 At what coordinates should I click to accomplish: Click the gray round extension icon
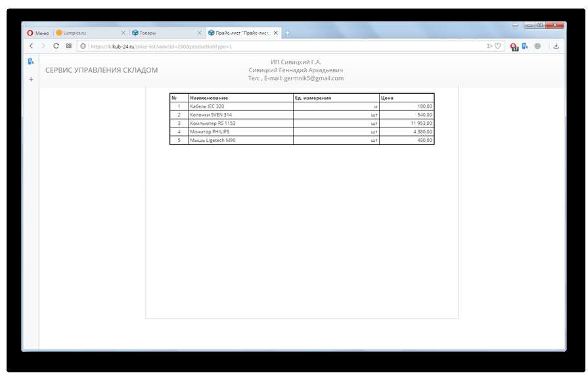pos(537,46)
